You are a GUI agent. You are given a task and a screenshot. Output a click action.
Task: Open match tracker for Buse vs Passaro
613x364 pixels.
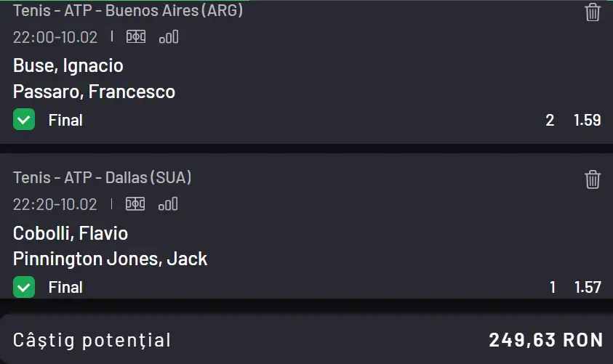pyautogui.click(x=135, y=37)
